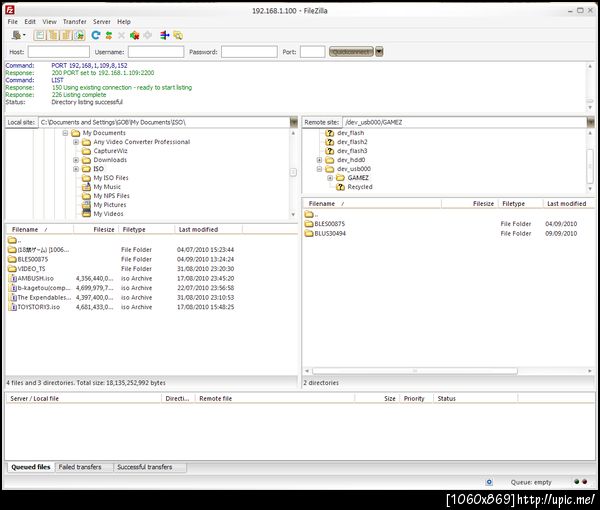Screen dimensions: 600x510
Task: Select Recycled folder in remote tree
Action: coord(360,187)
